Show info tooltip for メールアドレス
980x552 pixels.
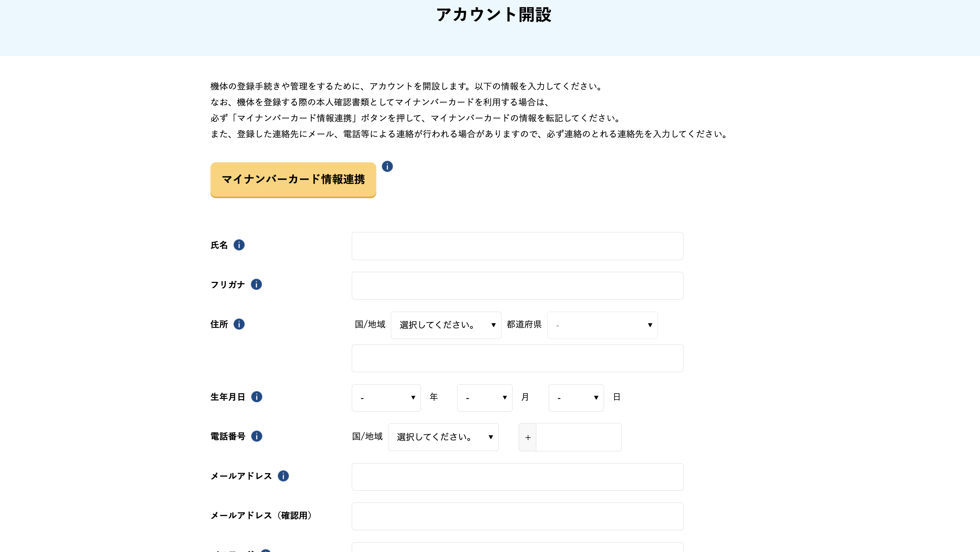tap(283, 476)
